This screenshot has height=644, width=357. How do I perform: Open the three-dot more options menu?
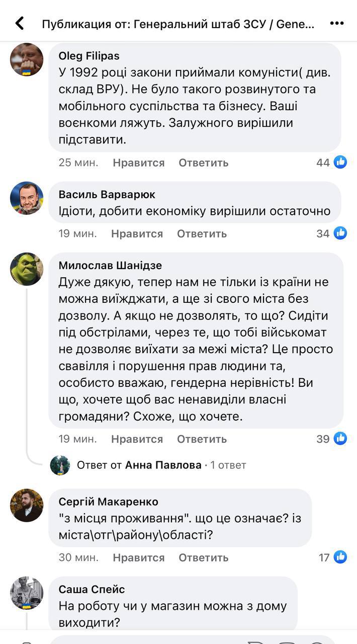pos(336,23)
